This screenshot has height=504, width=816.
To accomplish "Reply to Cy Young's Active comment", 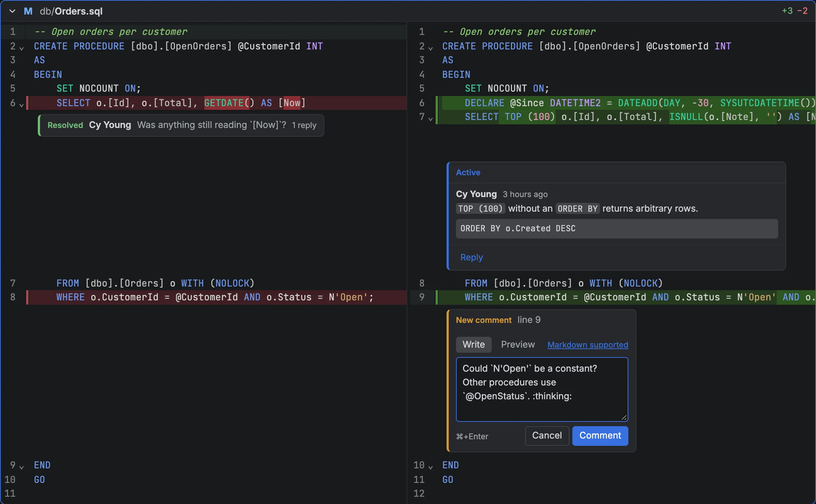I will (x=471, y=257).
